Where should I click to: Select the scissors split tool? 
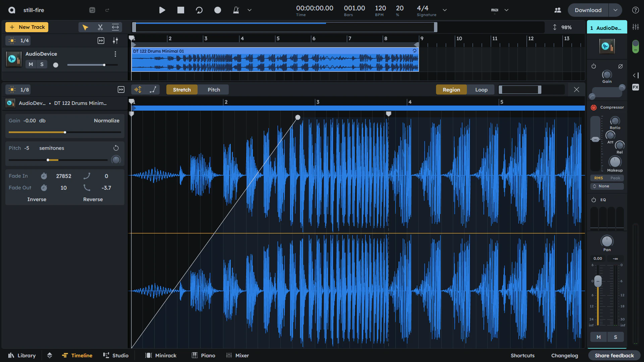[100, 27]
